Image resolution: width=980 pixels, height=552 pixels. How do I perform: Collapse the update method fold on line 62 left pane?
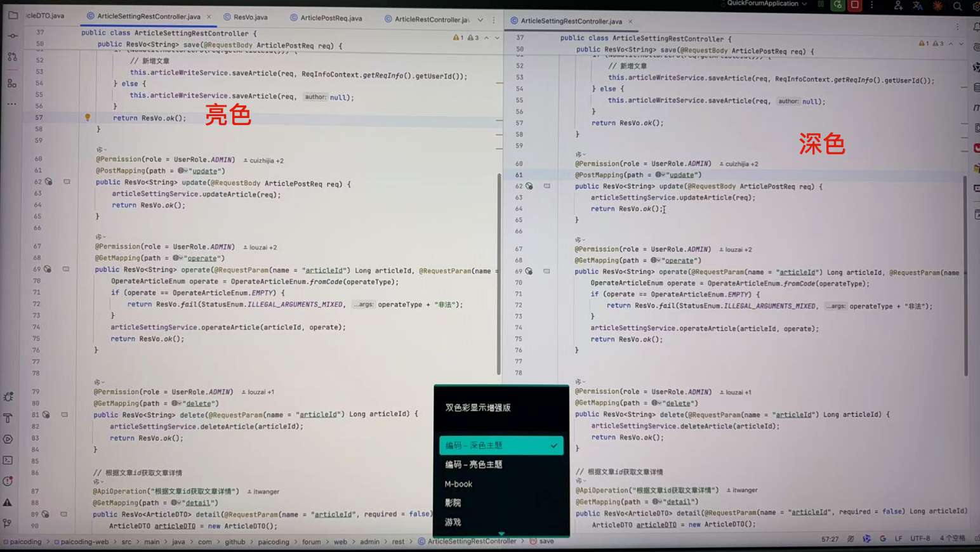pyautogui.click(x=67, y=182)
